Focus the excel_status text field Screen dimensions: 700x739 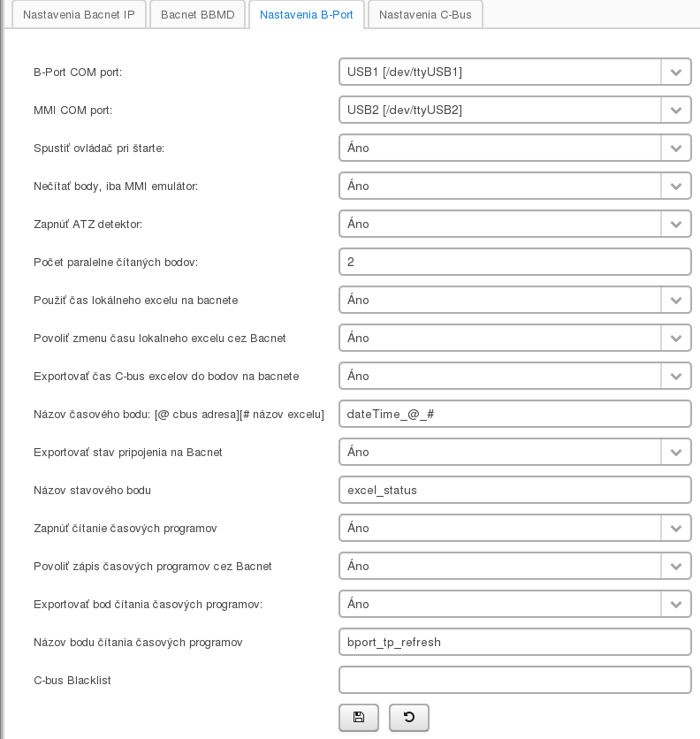514,491
